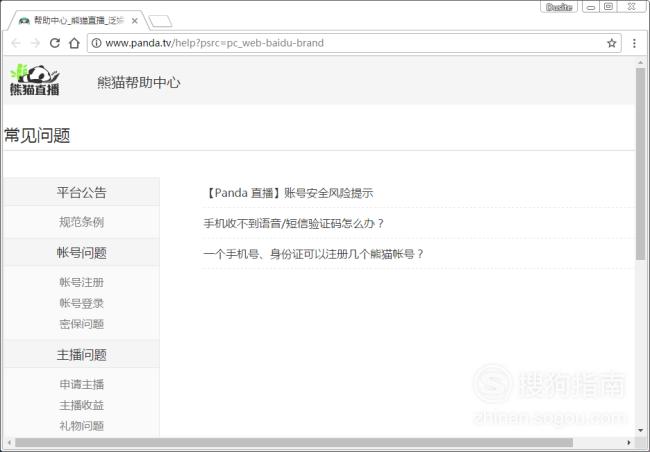The height and width of the screenshot is (452, 650).
Task: Click the vertical scrollbar up arrow
Action: click(x=640, y=63)
